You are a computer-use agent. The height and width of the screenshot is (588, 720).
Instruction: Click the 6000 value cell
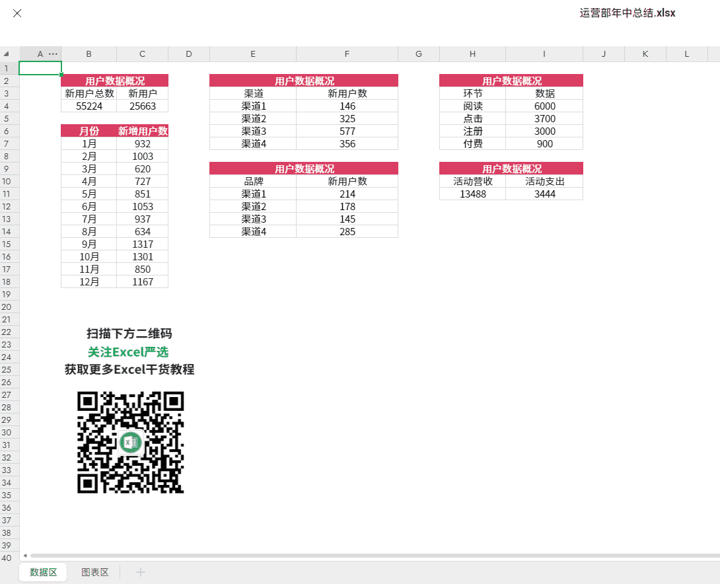pos(544,106)
